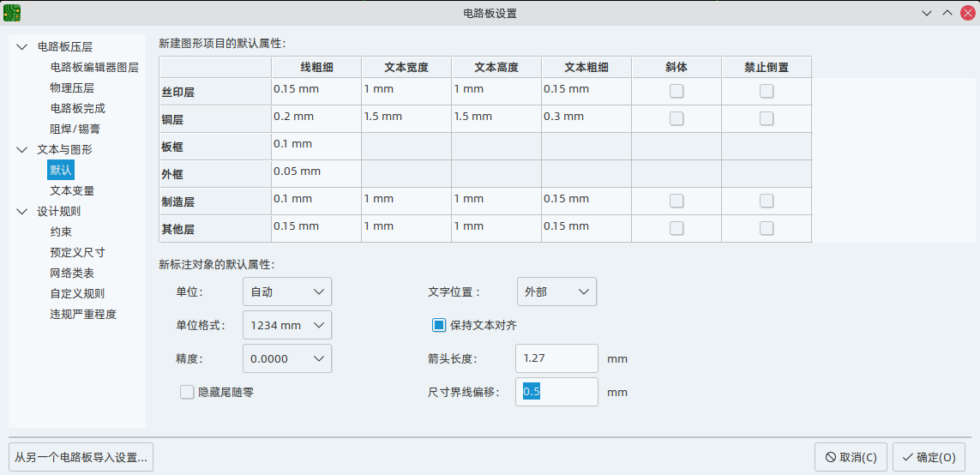The image size is (980, 475).
Task: Click 从另一个电路板导入设置 button
Action: tap(81, 457)
